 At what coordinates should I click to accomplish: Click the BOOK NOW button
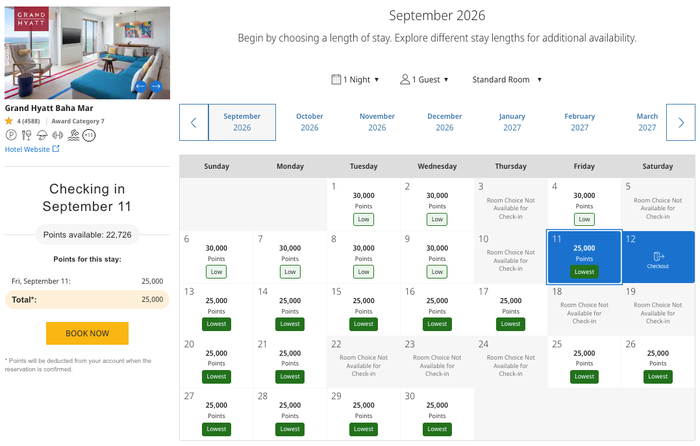click(87, 333)
